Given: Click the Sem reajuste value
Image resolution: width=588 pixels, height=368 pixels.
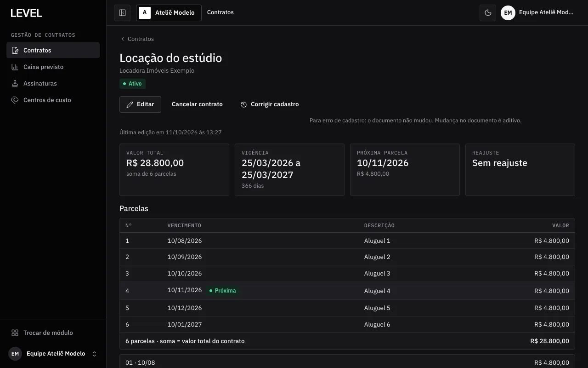Looking at the screenshot, I should [500, 163].
